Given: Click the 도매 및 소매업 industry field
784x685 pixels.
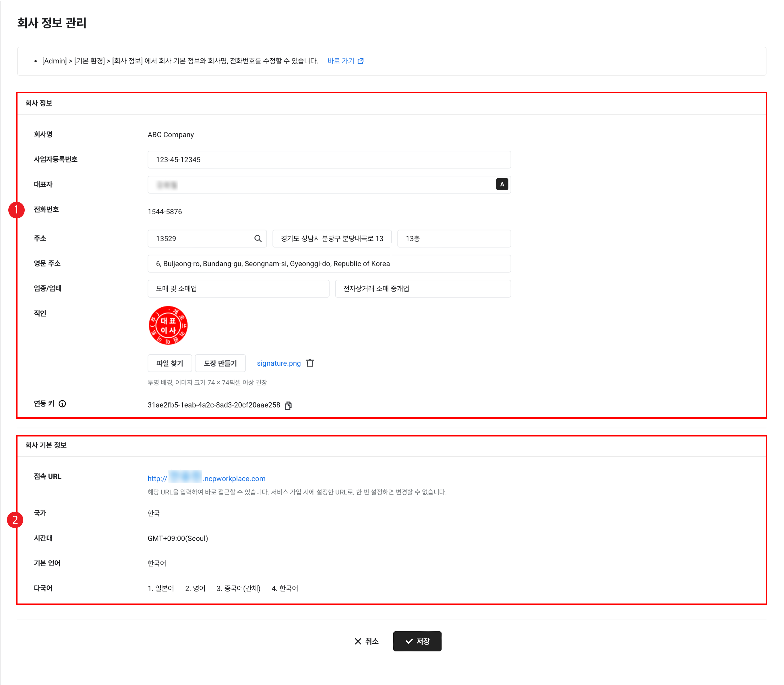Looking at the screenshot, I should [x=238, y=289].
